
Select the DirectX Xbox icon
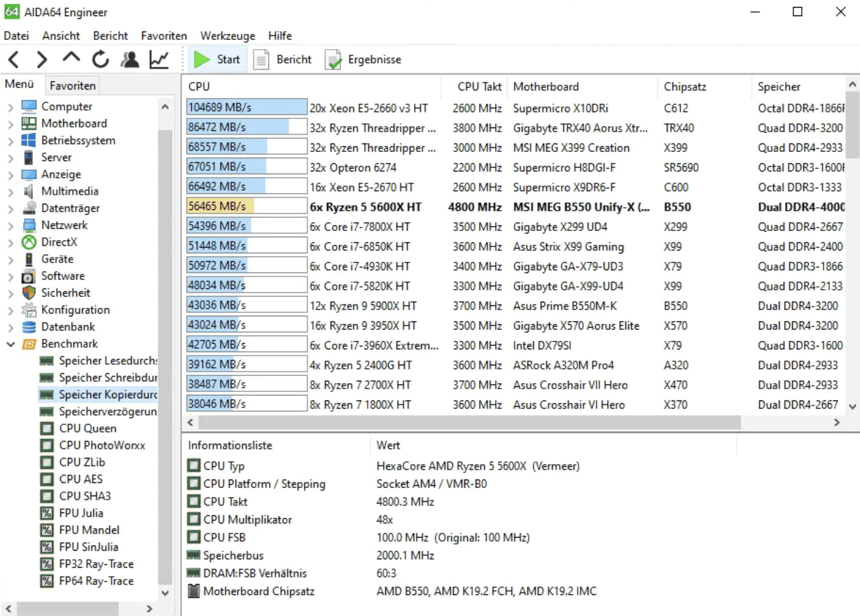tap(29, 241)
